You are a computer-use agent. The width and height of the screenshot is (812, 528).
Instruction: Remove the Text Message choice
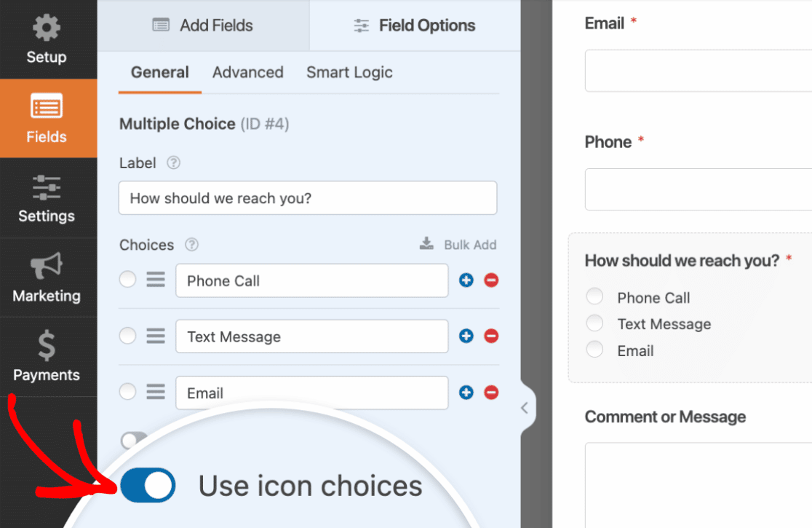point(491,336)
